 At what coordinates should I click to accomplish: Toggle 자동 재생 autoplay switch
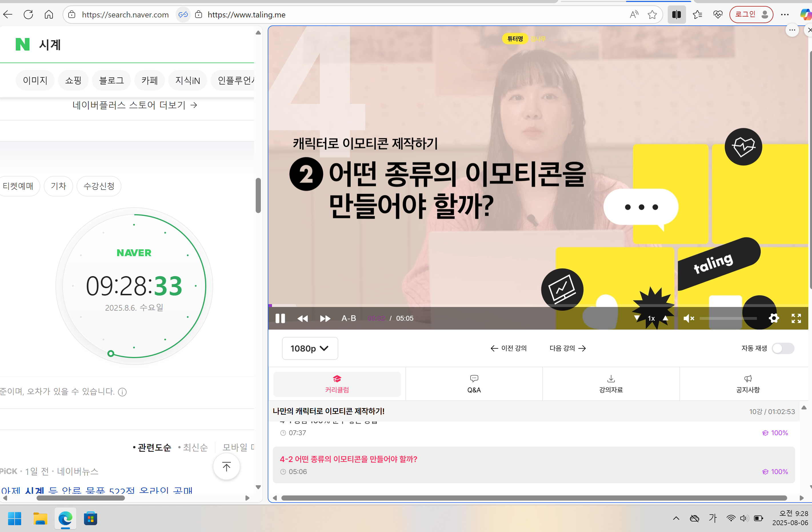(x=783, y=348)
